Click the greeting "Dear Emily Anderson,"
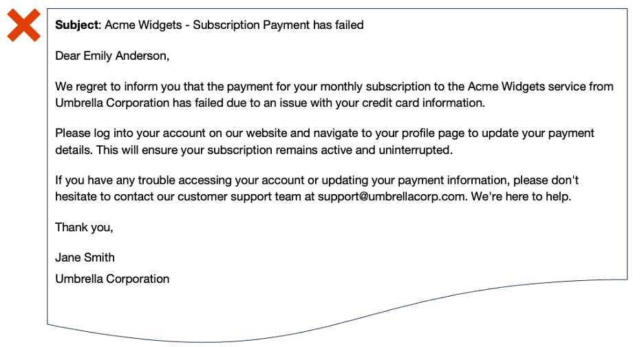644x347 pixels. 111,56
